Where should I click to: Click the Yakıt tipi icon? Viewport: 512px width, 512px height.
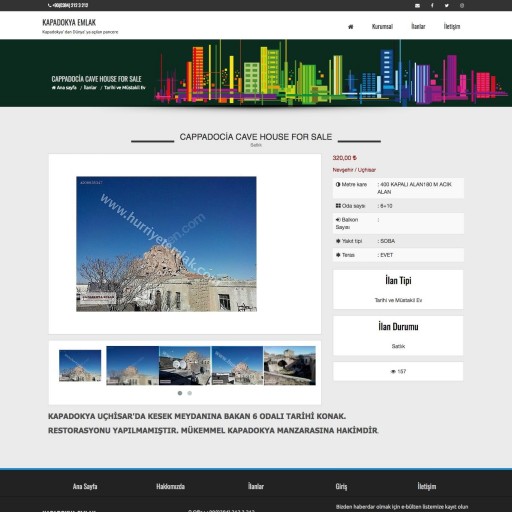click(338, 241)
